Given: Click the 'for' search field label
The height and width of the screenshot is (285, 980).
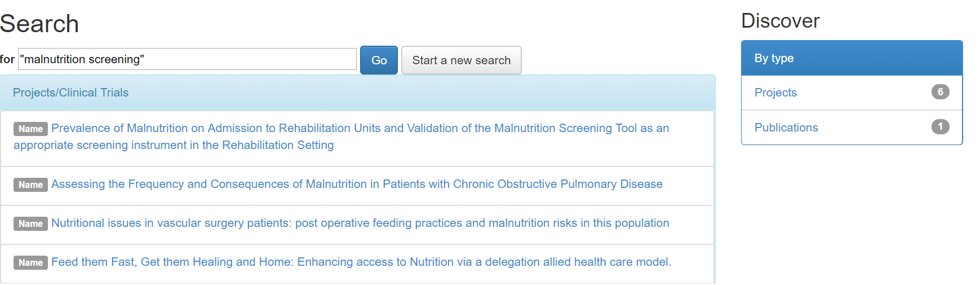Looking at the screenshot, I should pos(7,59).
